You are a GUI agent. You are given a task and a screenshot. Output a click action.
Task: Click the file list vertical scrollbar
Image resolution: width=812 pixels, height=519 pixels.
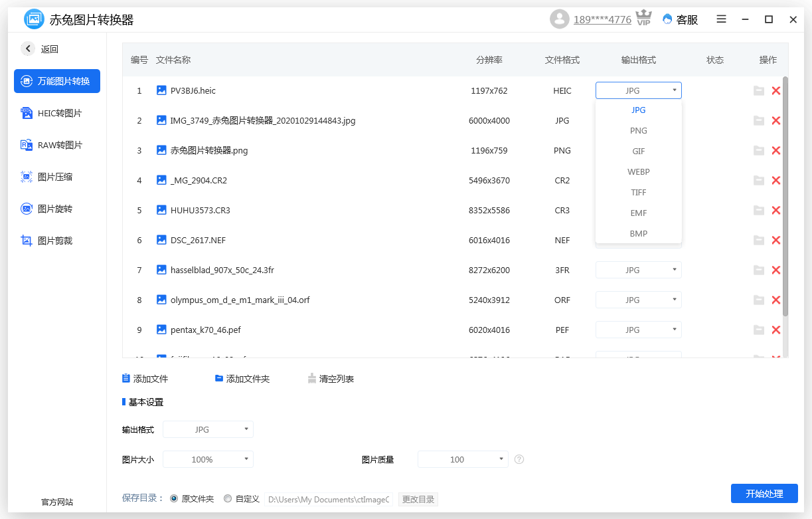pyautogui.click(x=785, y=196)
